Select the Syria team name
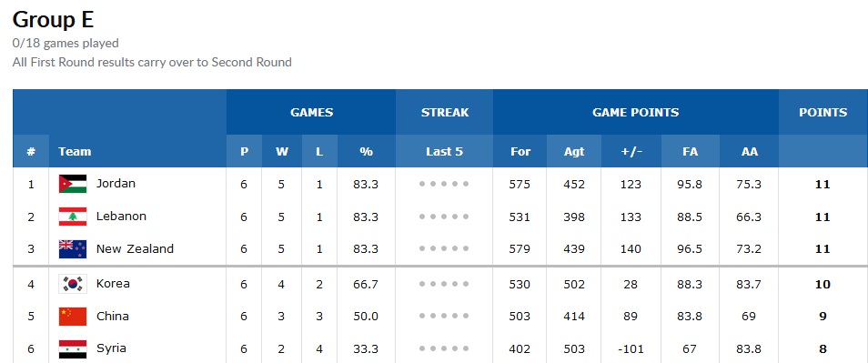This screenshot has width=868, height=363. point(111,348)
